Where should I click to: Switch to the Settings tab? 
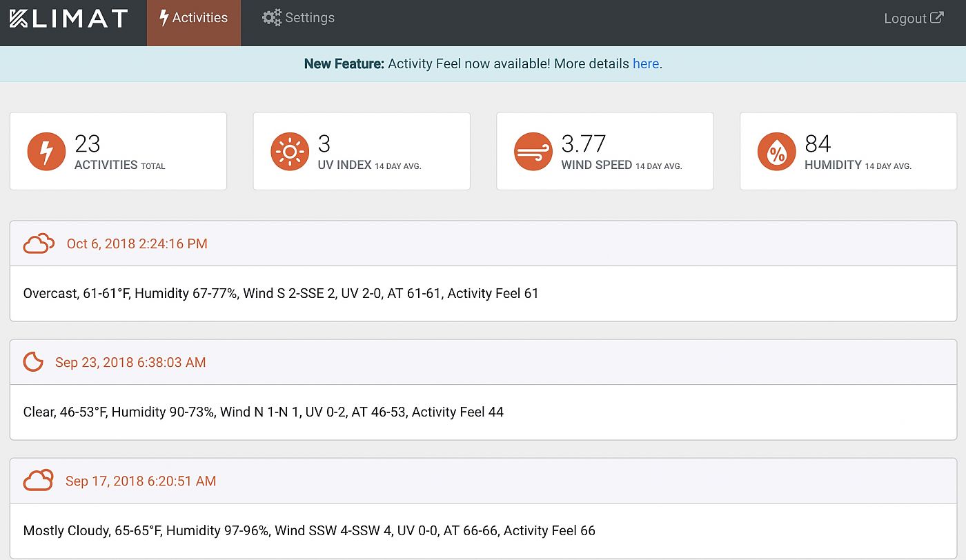[298, 17]
